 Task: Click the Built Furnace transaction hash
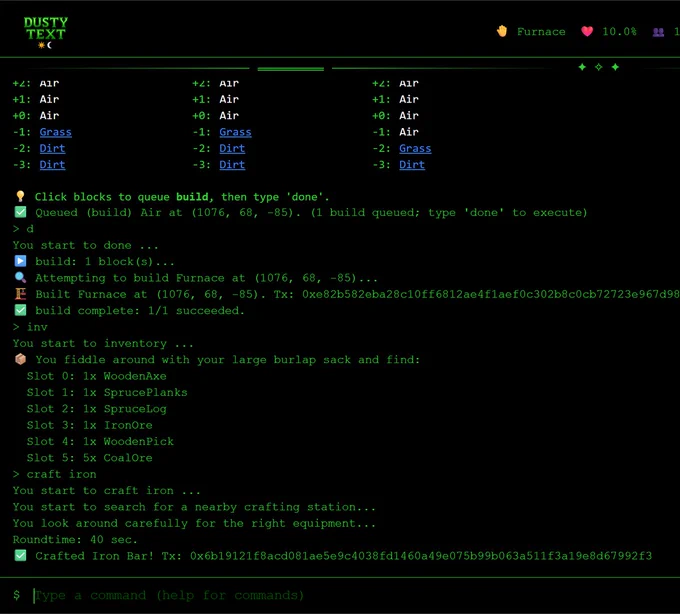490,294
